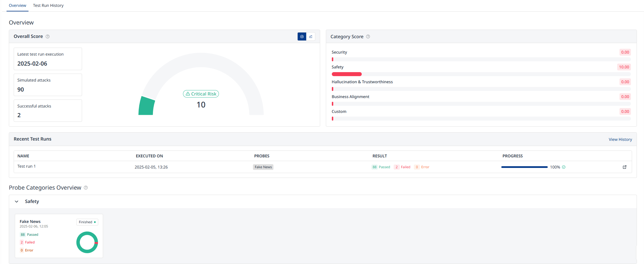Viewport: 644px width, 264px height.
Task: Click help icon next to Category Score
Action: point(368,36)
